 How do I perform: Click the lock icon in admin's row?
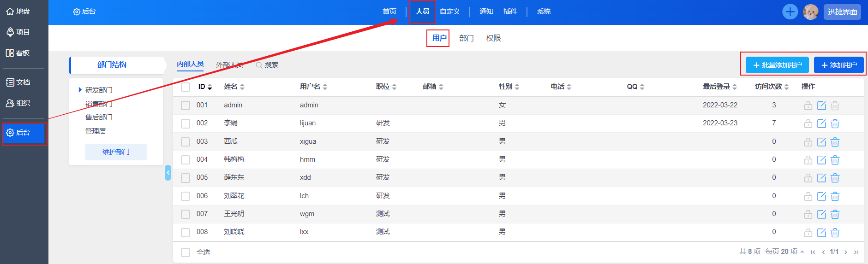(x=808, y=106)
